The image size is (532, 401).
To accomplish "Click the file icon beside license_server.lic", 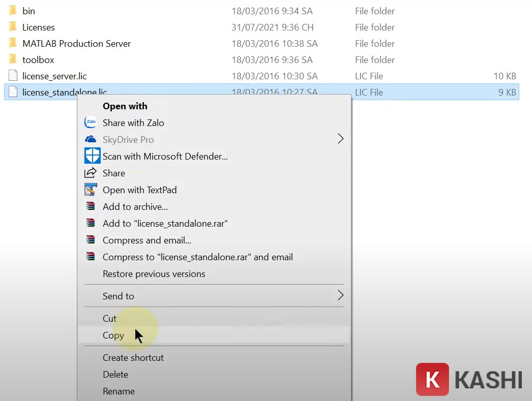I will [x=13, y=76].
